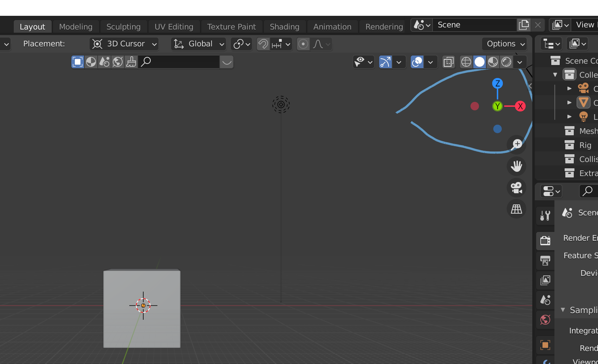Toggle X-ray mode
This screenshot has height=364, width=598.
[x=448, y=62]
